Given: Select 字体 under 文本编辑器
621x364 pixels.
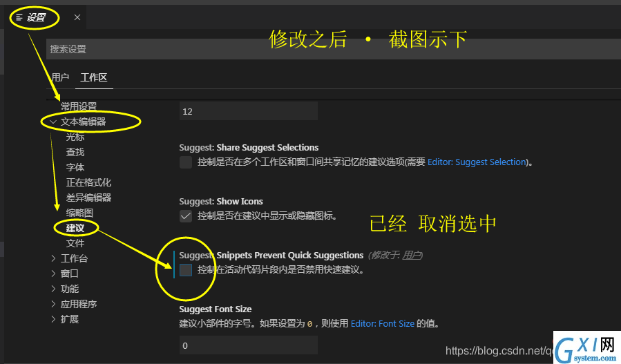Looking at the screenshot, I should pyautogui.click(x=75, y=167).
